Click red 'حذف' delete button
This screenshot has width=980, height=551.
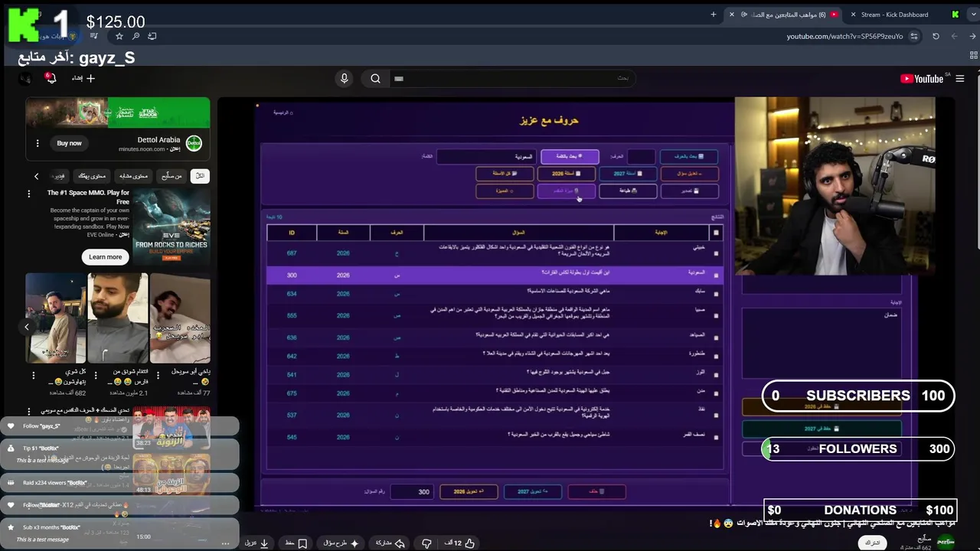coord(596,491)
